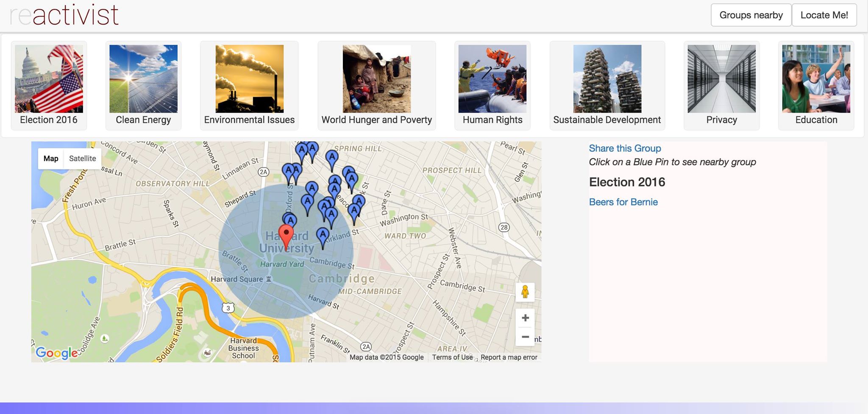Image resolution: width=868 pixels, height=414 pixels.
Task: Choose the Privacy category
Action: tap(721, 86)
